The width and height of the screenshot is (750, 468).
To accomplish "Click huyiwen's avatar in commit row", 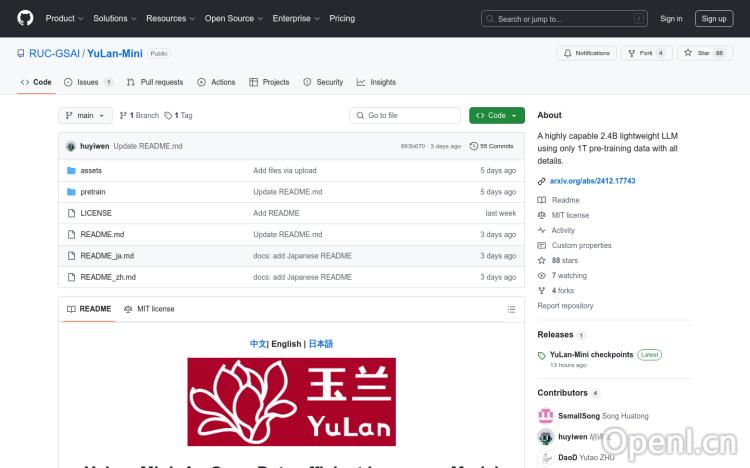I will tap(71, 146).
